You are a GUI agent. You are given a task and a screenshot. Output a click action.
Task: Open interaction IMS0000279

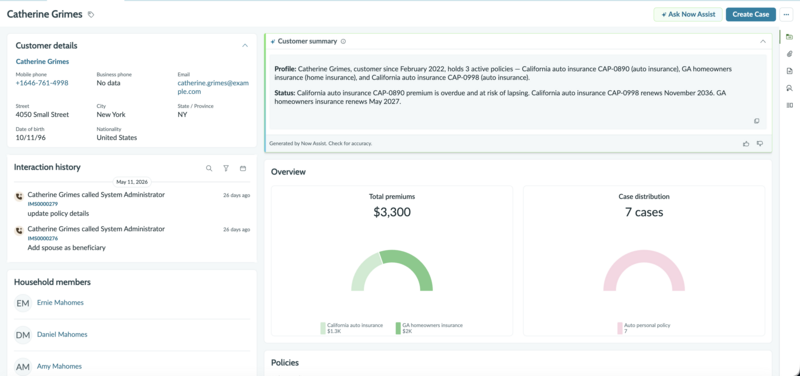tap(42, 204)
